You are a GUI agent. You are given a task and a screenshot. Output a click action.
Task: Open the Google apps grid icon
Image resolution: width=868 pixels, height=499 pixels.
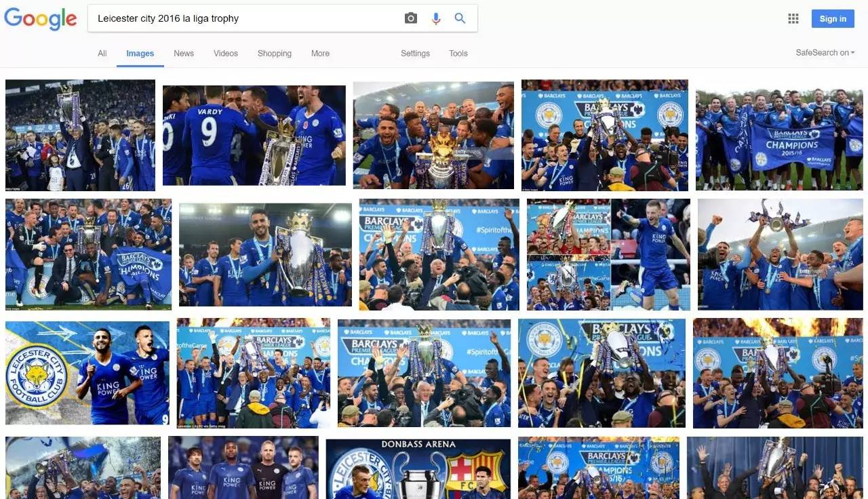click(793, 19)
